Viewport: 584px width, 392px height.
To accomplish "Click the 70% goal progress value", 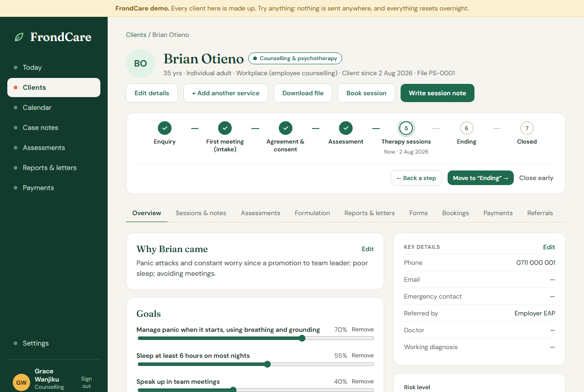I will pyautogui.click(x=341, y=330).
